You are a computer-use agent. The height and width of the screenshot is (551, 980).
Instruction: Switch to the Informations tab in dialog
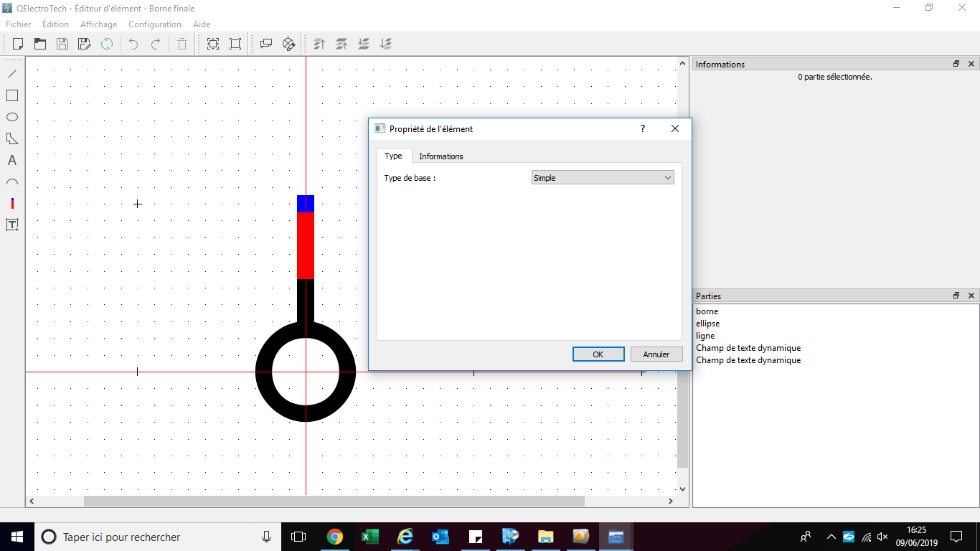(x=440, y=156)
